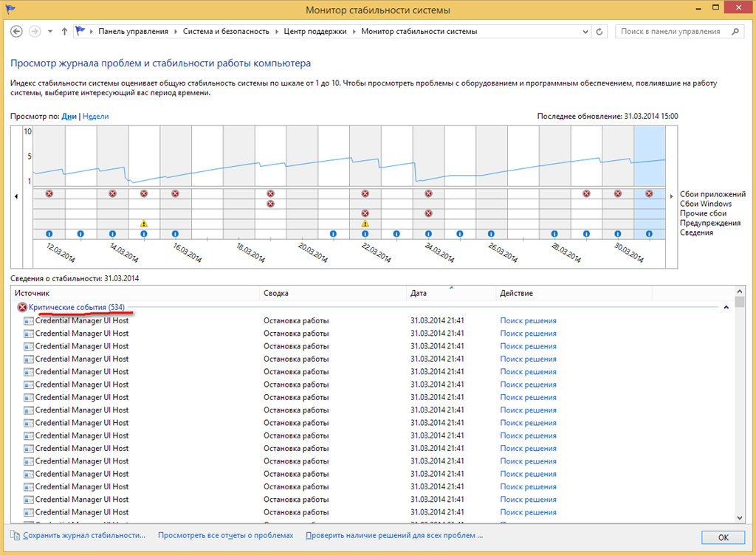Select app failure icon in highlighted 31.03 column

coord(649,193)
